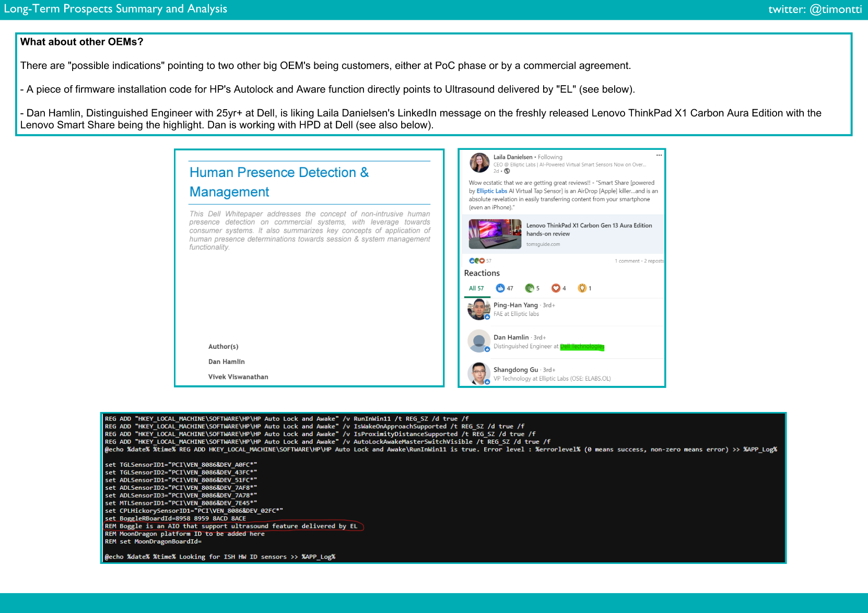Click the heart reaction icon with 4
The image size is (868, 613).
(x=556, y=288)
